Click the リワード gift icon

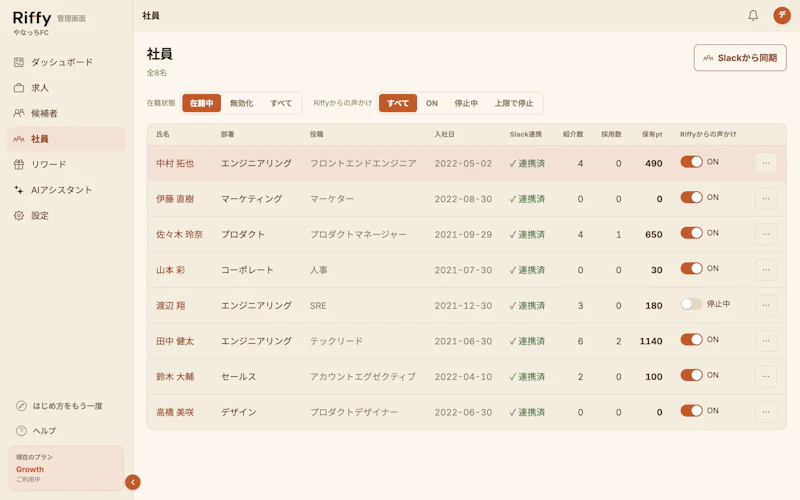[19, 164]
